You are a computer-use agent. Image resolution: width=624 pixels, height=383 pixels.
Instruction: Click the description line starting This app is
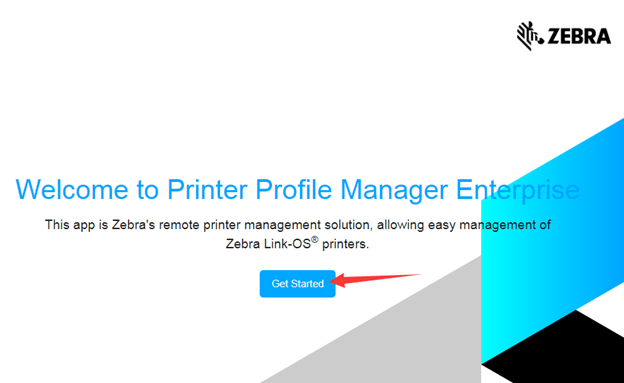tap(298, 225)
